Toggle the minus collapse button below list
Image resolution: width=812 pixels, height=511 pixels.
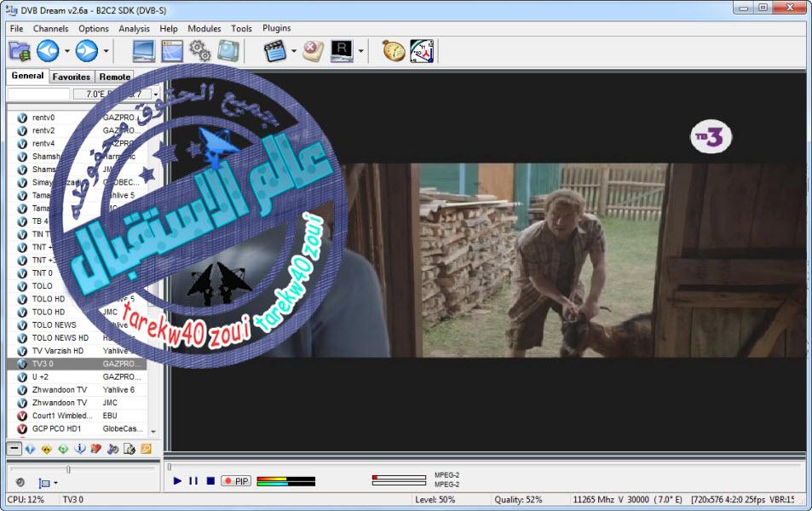14,448
